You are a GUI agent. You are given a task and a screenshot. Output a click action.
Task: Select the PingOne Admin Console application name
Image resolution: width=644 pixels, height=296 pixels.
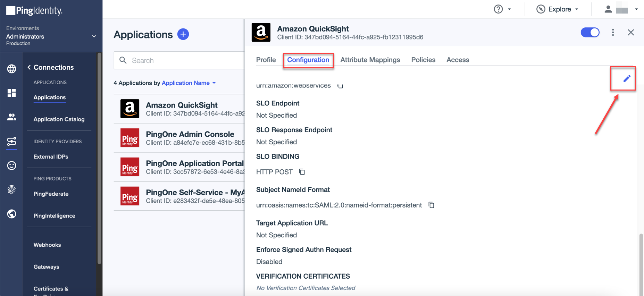click(x=190, y=134)
